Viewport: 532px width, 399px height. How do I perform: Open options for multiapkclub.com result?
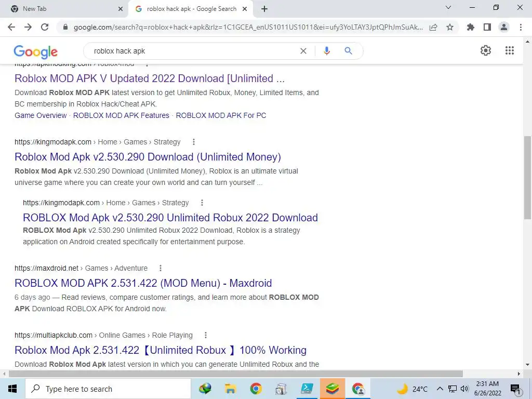pos(206,335)
